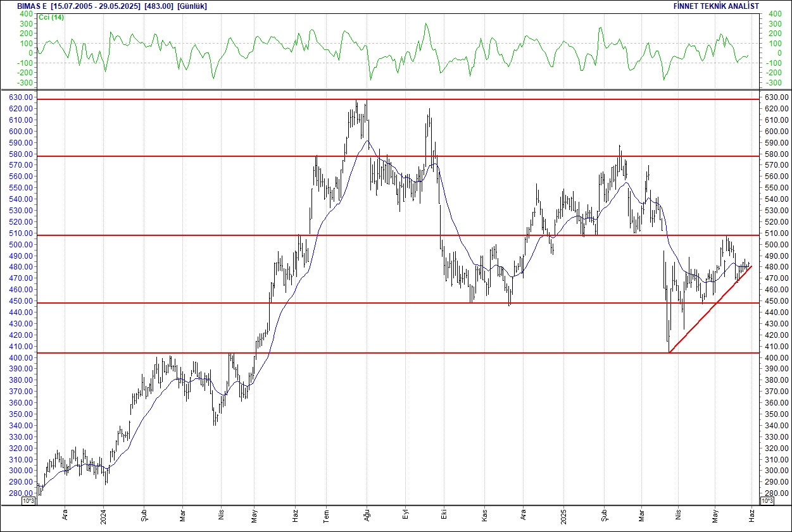Screen dimensions: 792x532
Task: Click the BIMAS E symbol title
Action: (32, 6)
